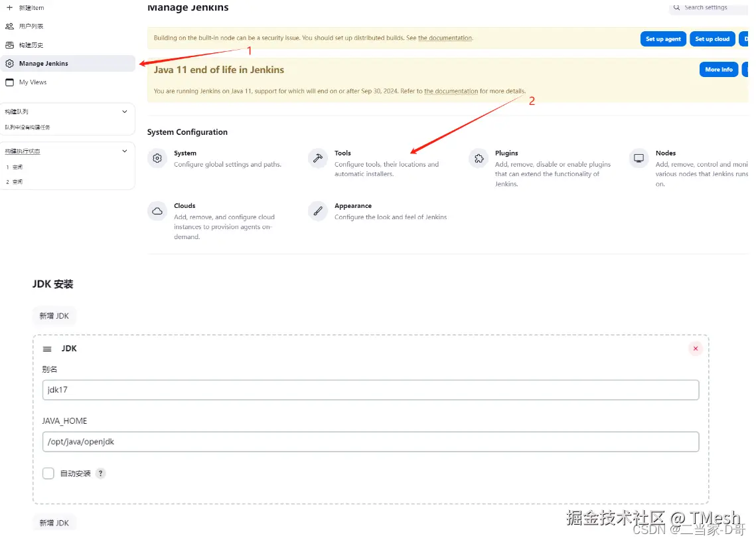
Task: Toggle the 自动安装 checkbox
Action: (48, 474)
